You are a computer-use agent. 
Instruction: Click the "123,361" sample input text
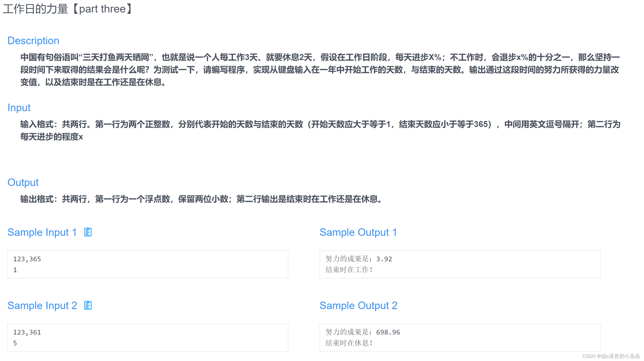(x=27, y=332)
